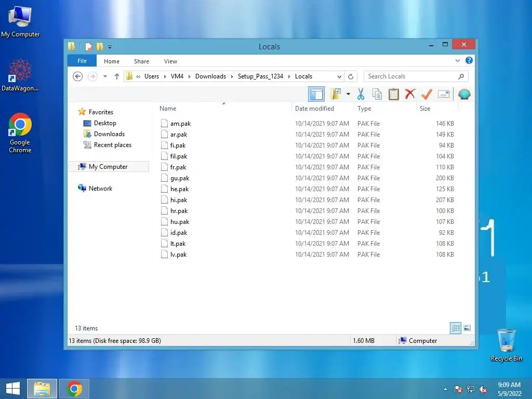Show hidden breadcrumb path via double chevron
The height and width of the screenshot is (399, 532).
click(x=138, y=76)
